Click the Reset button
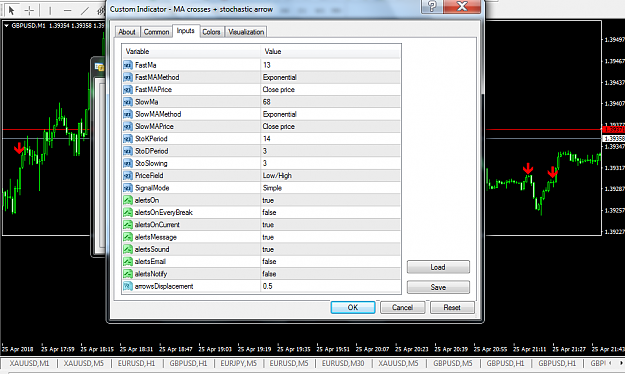Viewport: 625px width, 374px height. tap(452, 307)
